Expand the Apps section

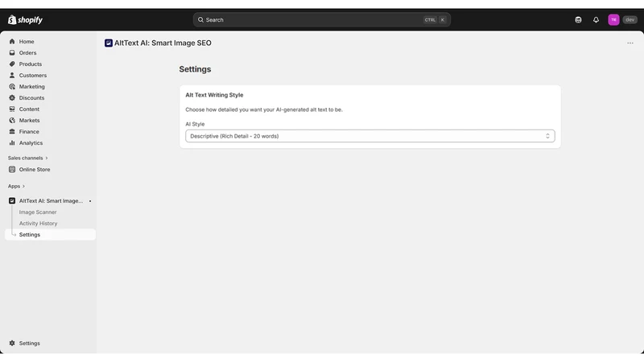pyautogui.click(x=16, y=187)
